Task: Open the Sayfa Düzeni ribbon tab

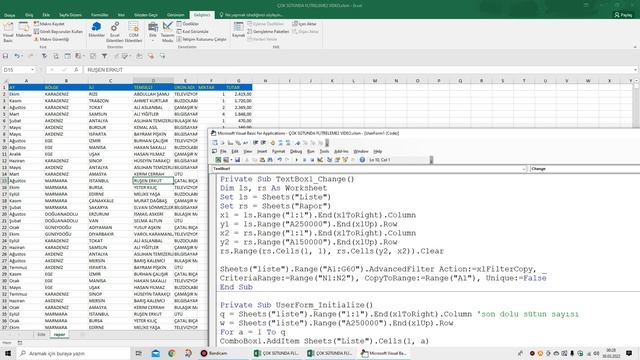Action: (70, 15)
